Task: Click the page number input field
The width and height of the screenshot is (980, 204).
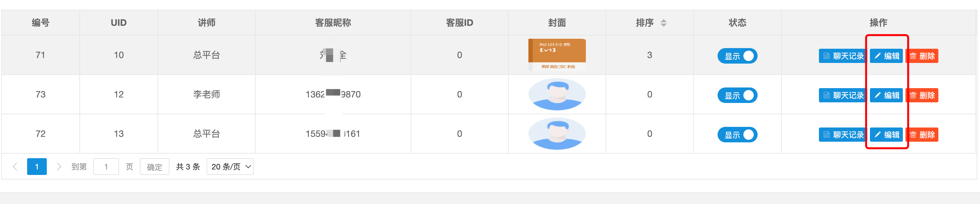Action: (x=106, y=167)
